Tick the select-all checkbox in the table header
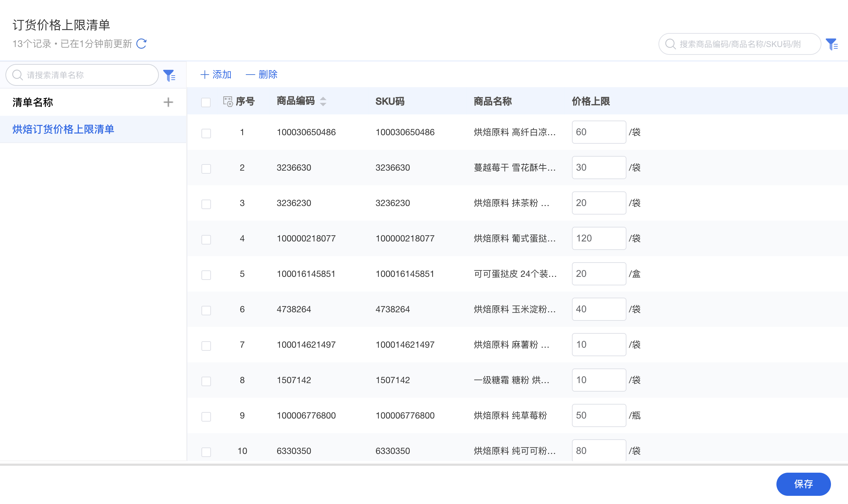Viewport: 848px width, 504px height. (x=206, y=102)
